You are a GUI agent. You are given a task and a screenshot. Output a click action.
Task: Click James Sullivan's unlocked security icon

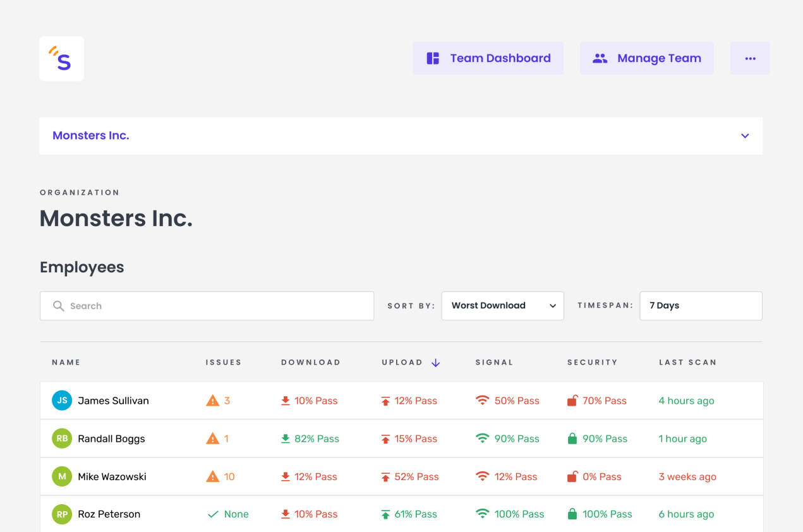pyautogui.click(x=572, y=401)
